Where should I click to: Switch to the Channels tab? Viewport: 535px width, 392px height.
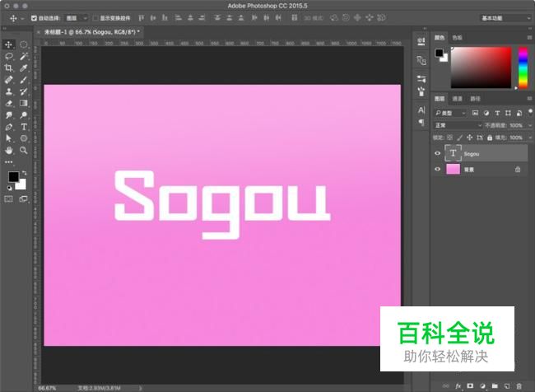457,99
